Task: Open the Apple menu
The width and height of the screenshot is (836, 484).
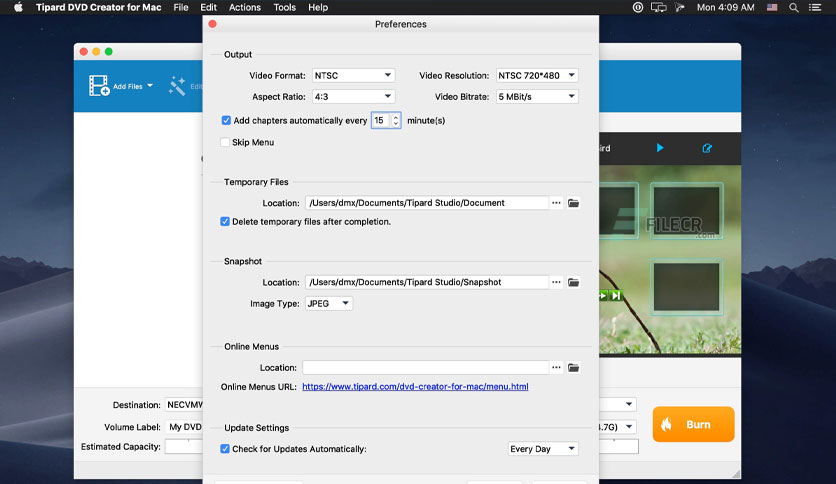Action: (x=18, y=7)
